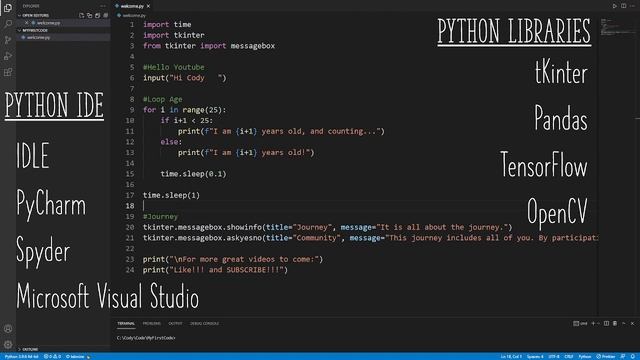Maximize the panel with the caret icon
The image size is (640, 360).
tap(624, 323)
